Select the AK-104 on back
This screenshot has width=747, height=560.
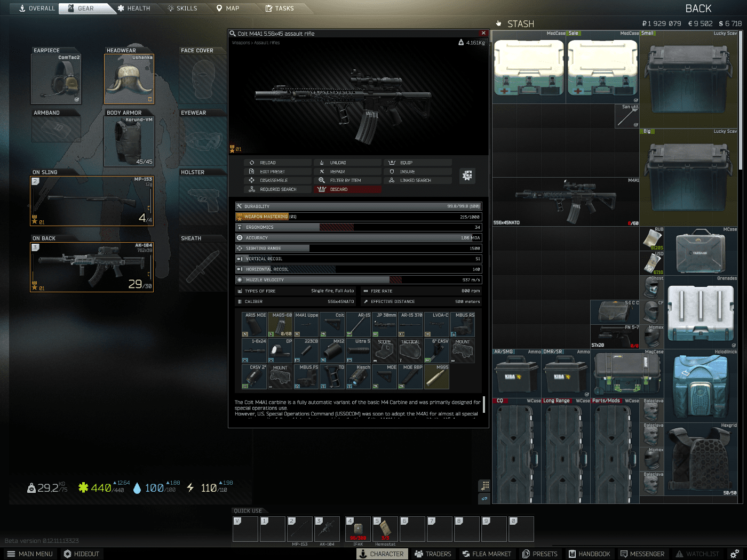(92, 267)
